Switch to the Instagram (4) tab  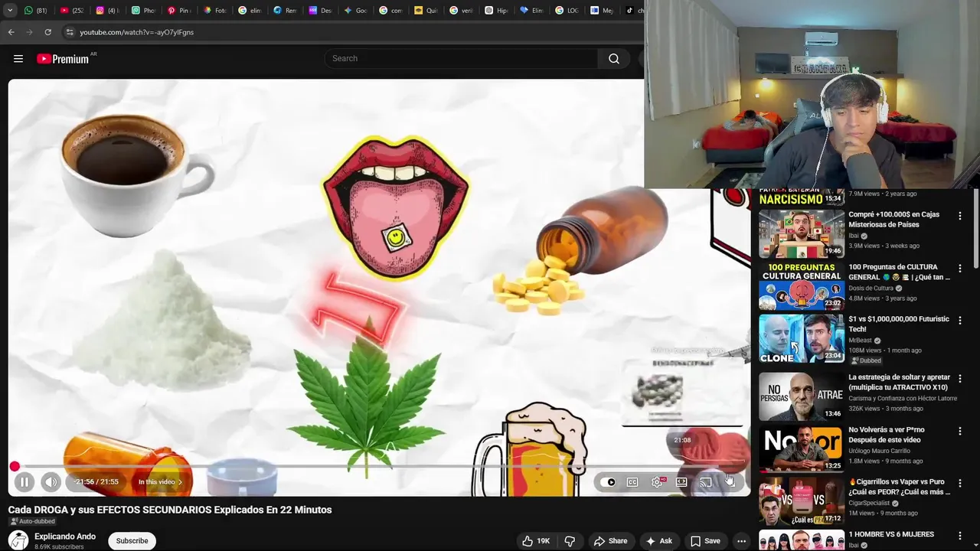106,11
